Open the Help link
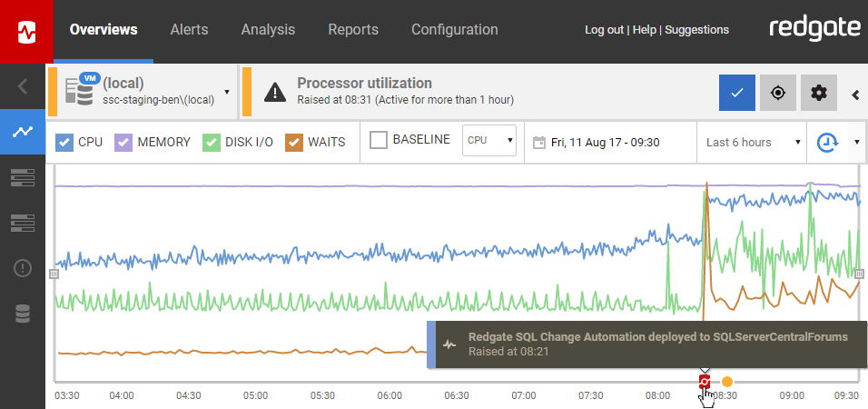This screenshot has width=868, height=409. (645, 30)
